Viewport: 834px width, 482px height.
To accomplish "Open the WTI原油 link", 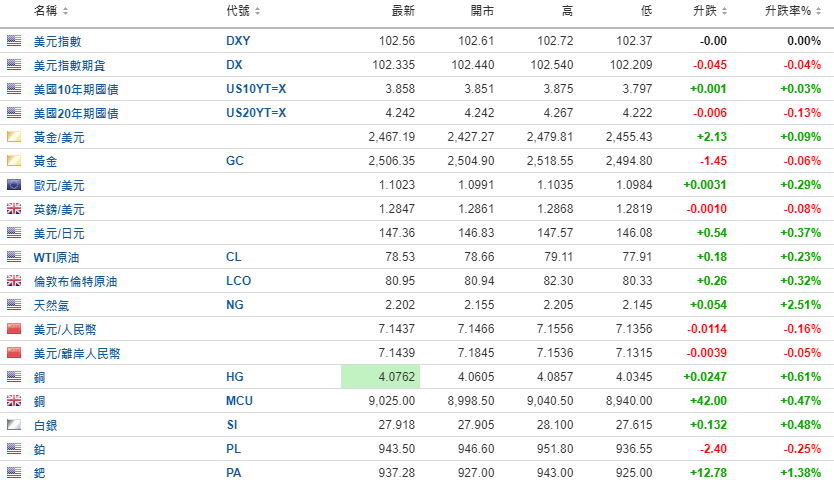I will point(58,257).
